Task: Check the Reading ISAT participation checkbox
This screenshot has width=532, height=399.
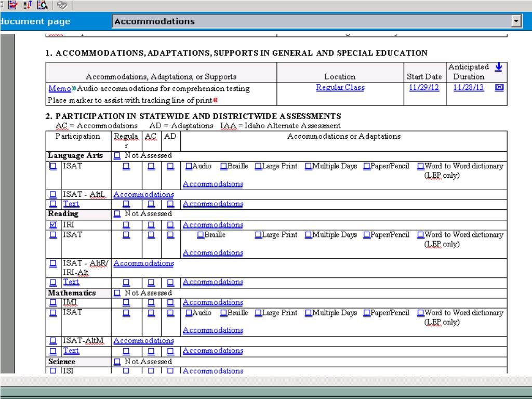Action: click(54, 235)
